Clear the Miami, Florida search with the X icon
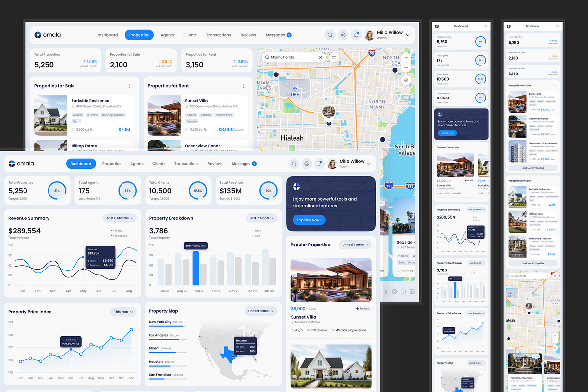 pyautogui.click(x=321, y=57)
